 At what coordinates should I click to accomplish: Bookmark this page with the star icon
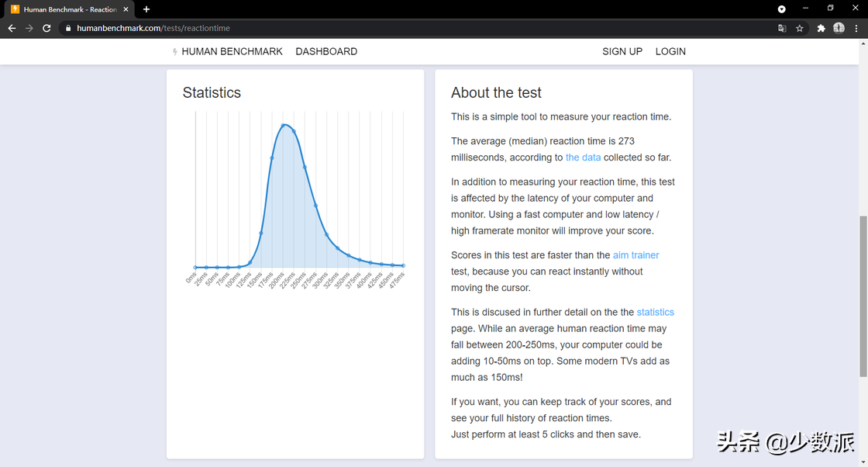(x=800, y=28)
